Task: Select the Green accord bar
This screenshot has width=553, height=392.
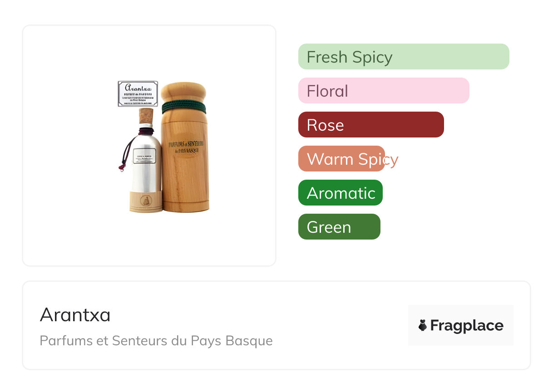Action: pyautogui.click(x=339, y=227)
